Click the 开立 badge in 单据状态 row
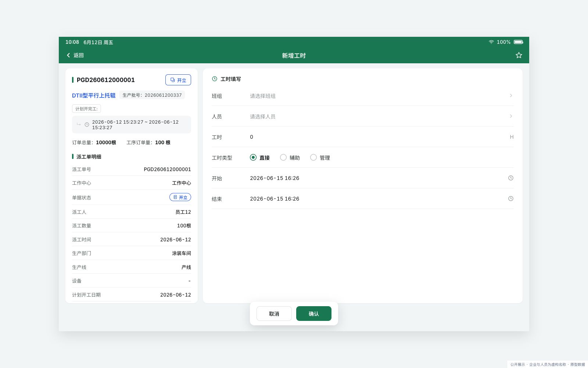The image size is (588, 368). click(180, 197)
